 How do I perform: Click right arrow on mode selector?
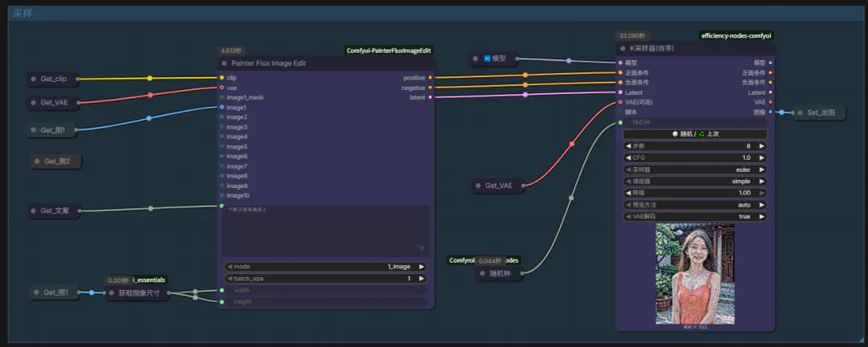(421, 266)
